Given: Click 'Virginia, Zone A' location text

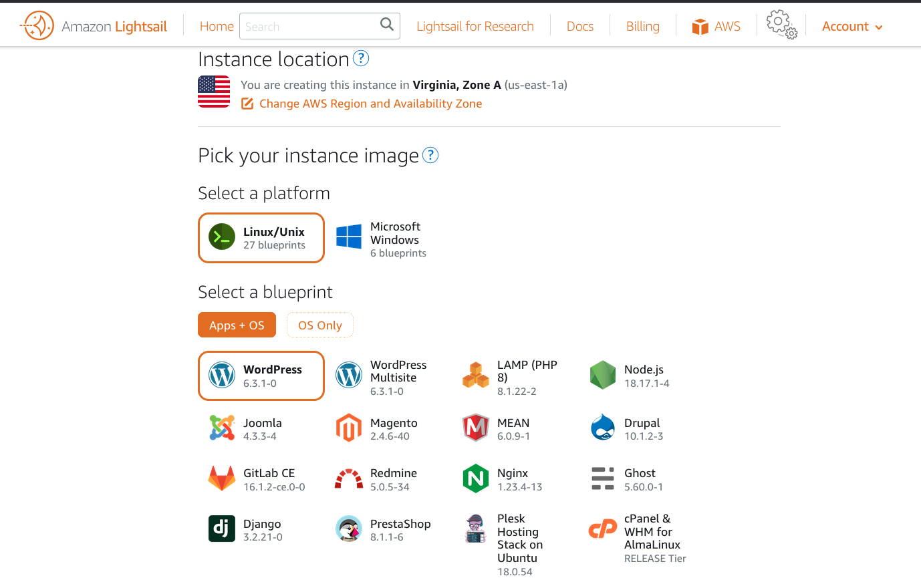Looking at the screenshot, I should point(456,85).
